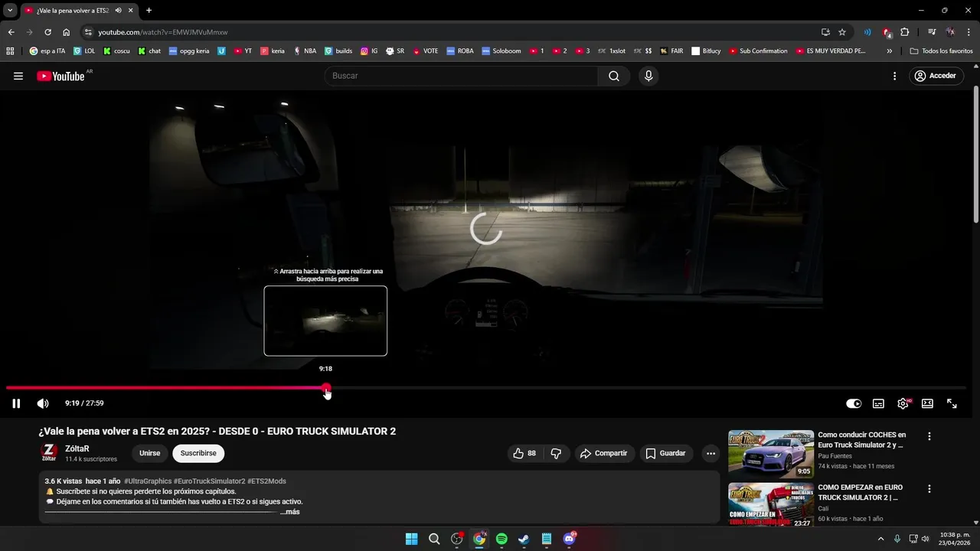The image size is (980, 551).
Task: Go back in browser history
Action: pos(11,32)
